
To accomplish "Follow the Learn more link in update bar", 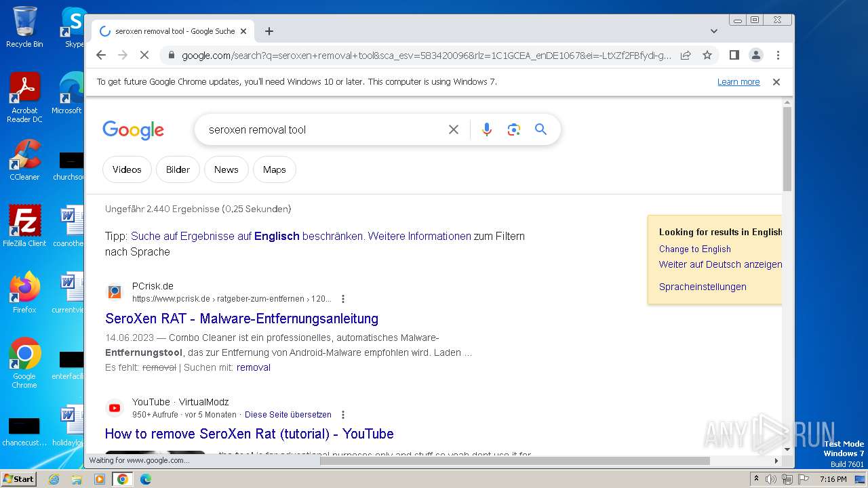I will 738,82.
